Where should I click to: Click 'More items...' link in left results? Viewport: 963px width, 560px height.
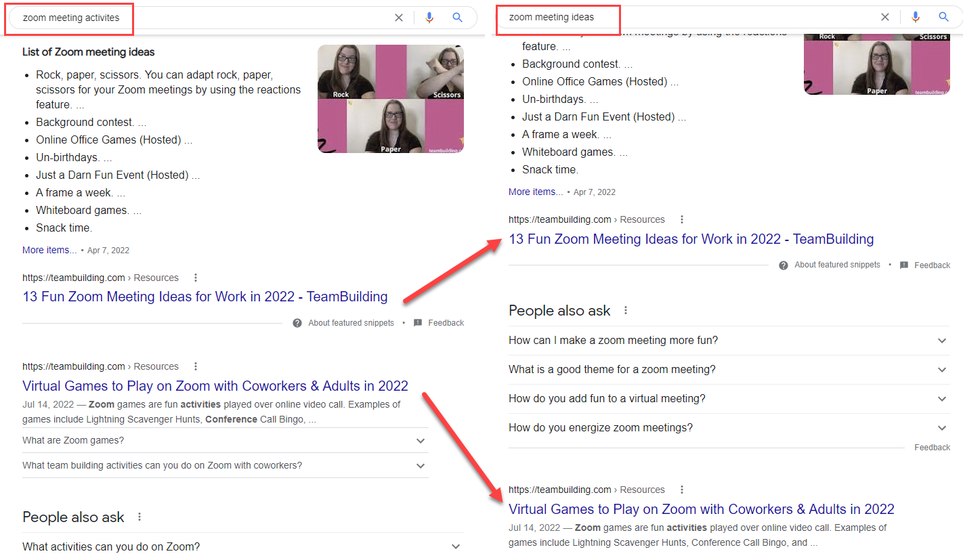coord(49,250)
